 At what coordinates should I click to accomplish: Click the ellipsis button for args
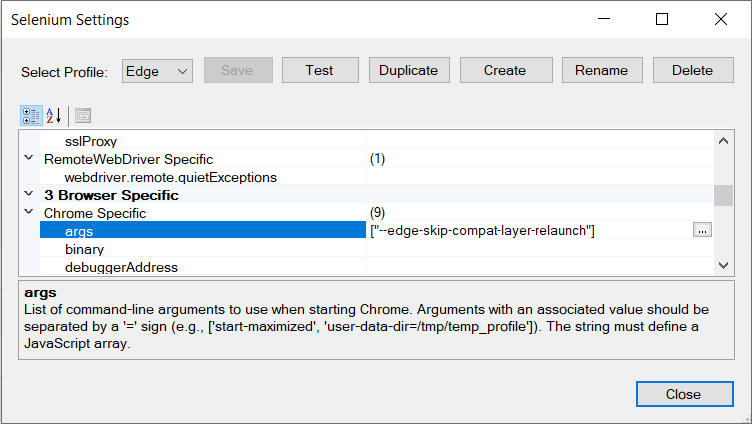point(702,231)
